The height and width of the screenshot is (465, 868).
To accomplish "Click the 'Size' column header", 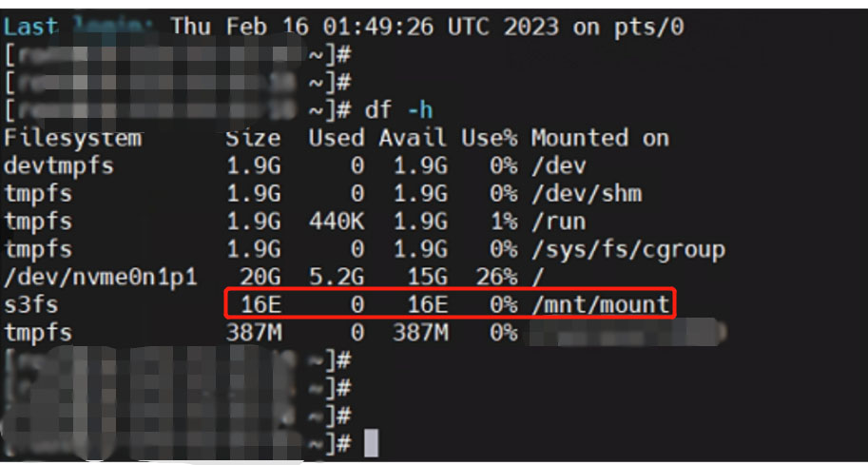I will (253, 138).
